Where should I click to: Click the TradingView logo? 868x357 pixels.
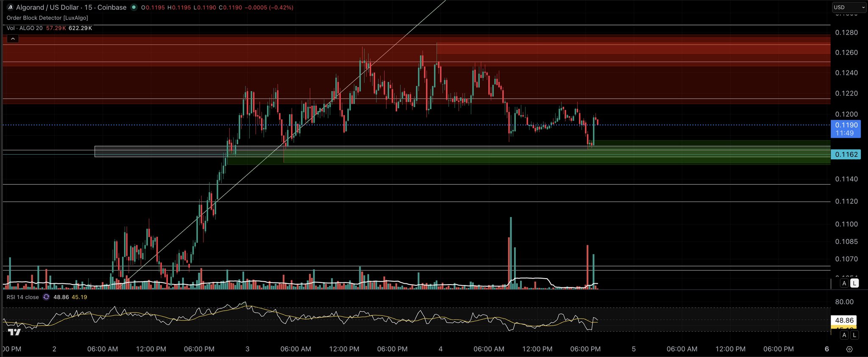click(14, 332)
